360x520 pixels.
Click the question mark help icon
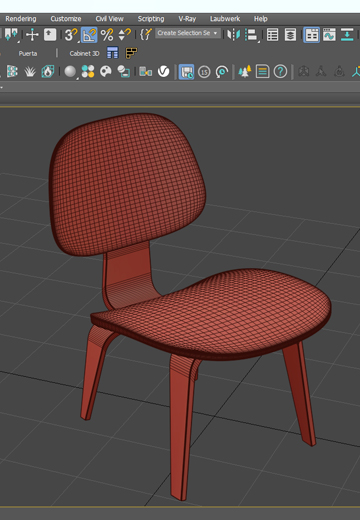[x=280, y=71]
